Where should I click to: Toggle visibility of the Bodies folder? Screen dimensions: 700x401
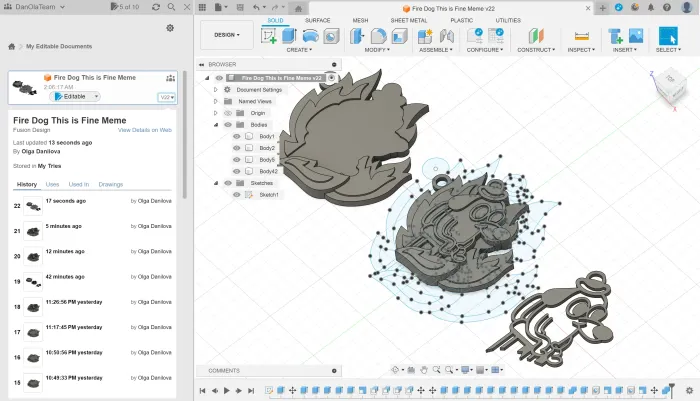pyautogui.click(x=228, y=125)
